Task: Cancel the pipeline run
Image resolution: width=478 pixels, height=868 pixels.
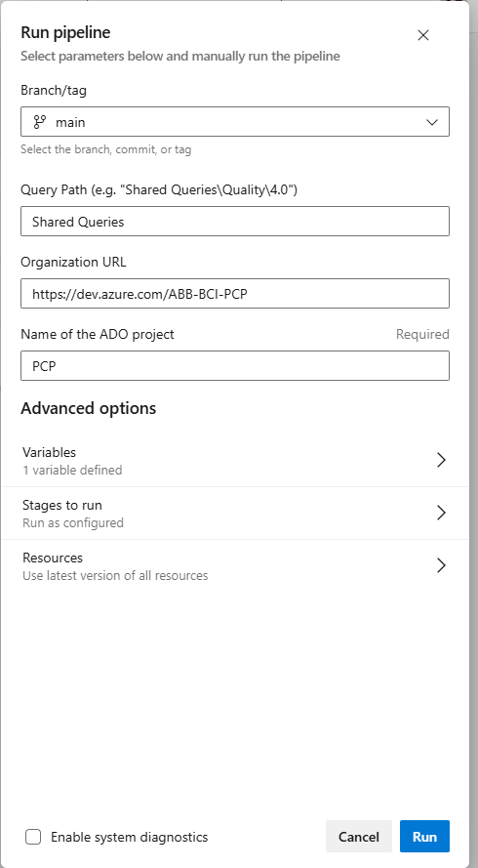Action: point(359,837)
